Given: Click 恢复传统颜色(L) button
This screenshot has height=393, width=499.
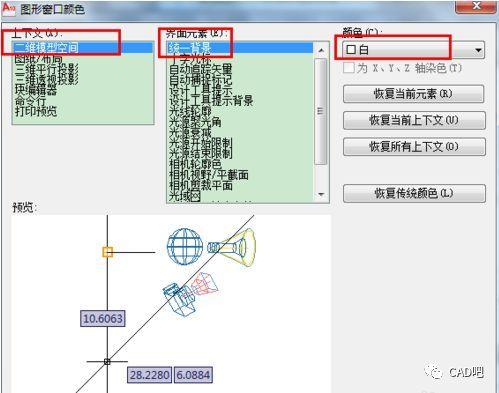Looking at the screenshot, I should click(x=414, y=193).
